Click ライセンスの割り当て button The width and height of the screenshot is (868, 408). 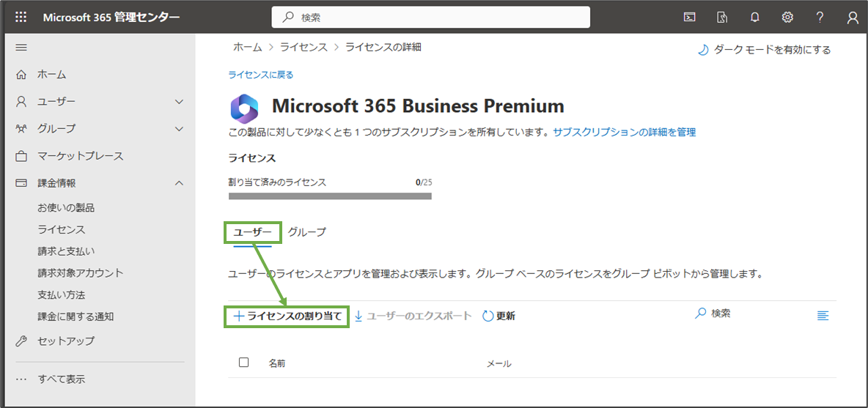click(x=287, y=316)
